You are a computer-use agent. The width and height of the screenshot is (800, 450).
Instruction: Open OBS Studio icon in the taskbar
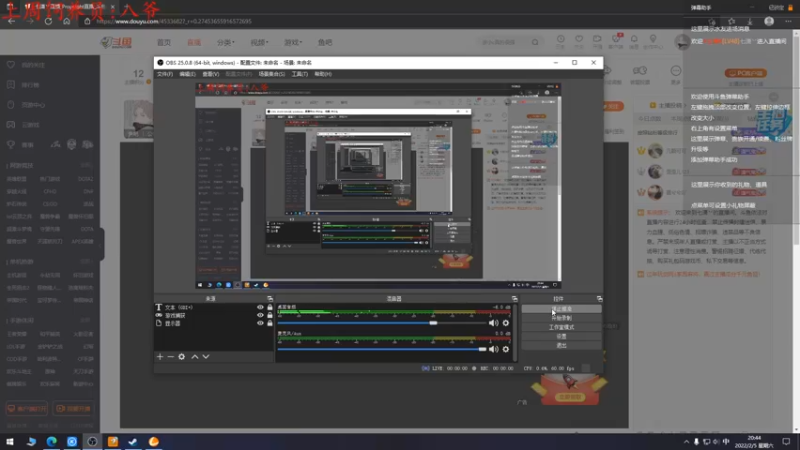pos(92,441)
